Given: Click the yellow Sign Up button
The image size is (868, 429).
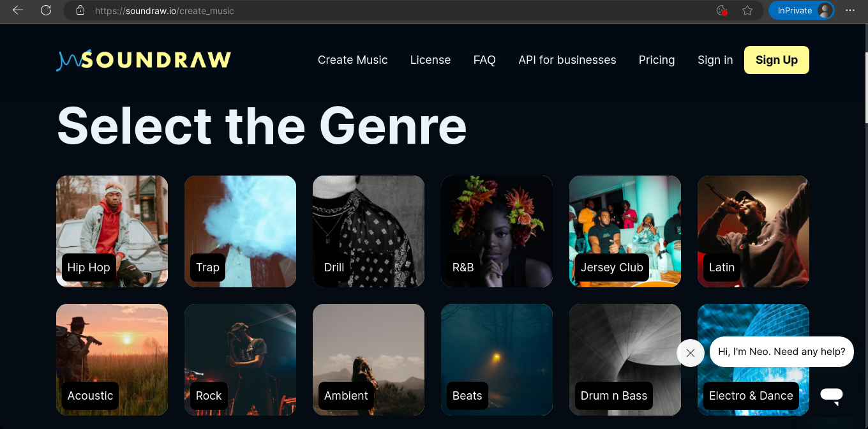Looking at the screenshot, I should (777, 60).
